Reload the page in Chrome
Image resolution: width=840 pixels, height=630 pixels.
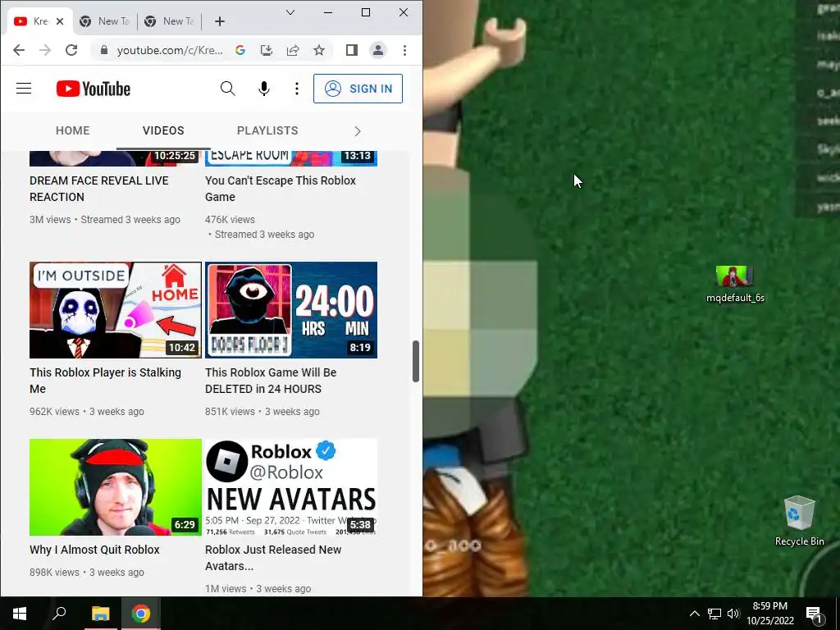click(71, 50)
